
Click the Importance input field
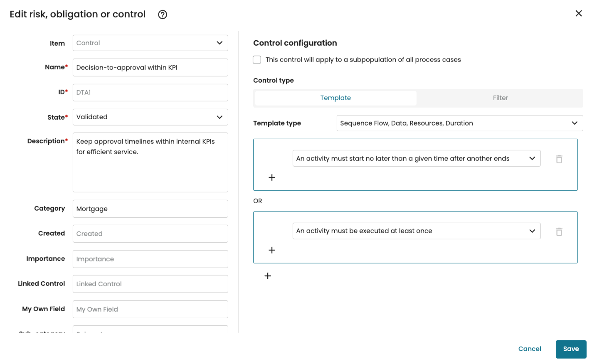click(150, 259)
